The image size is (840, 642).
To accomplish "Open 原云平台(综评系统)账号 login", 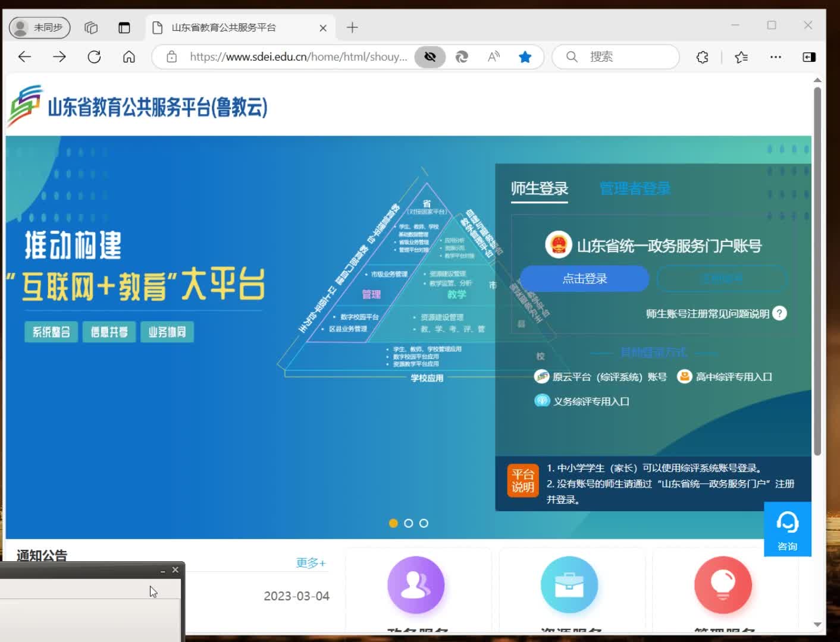I will click(601, 377).
